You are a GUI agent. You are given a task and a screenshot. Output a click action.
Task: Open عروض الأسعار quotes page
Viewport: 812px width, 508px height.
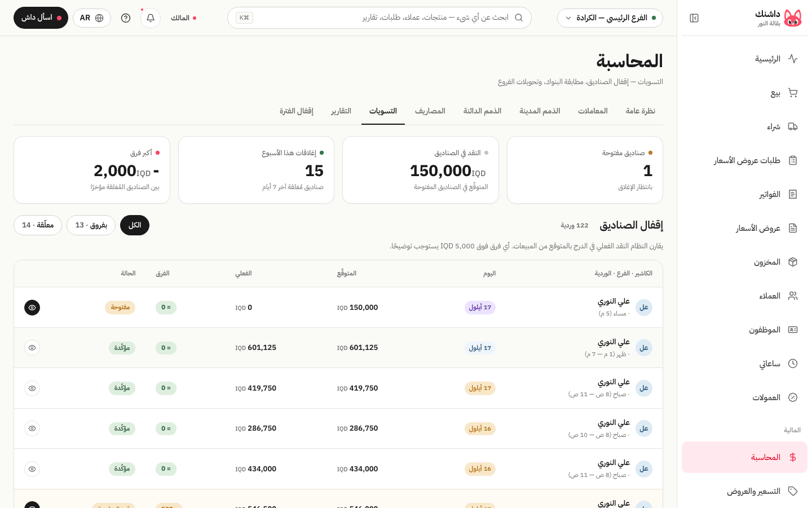tap(744, 228)
